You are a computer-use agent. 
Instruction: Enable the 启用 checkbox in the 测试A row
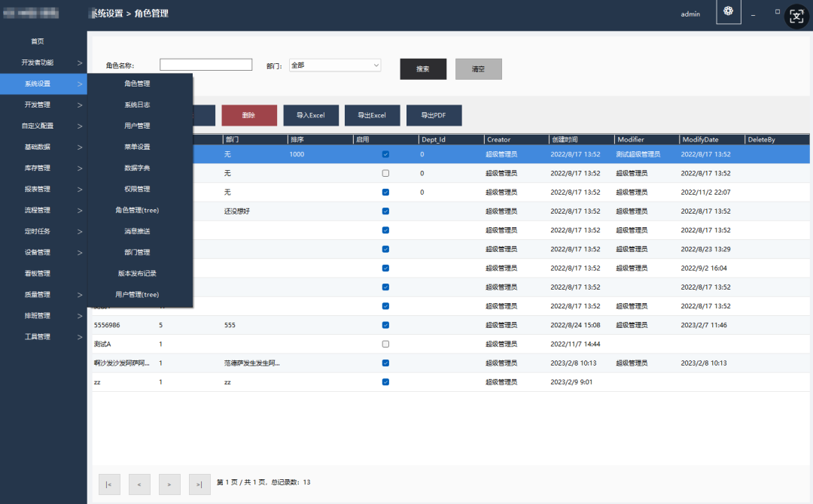point(385,344)
